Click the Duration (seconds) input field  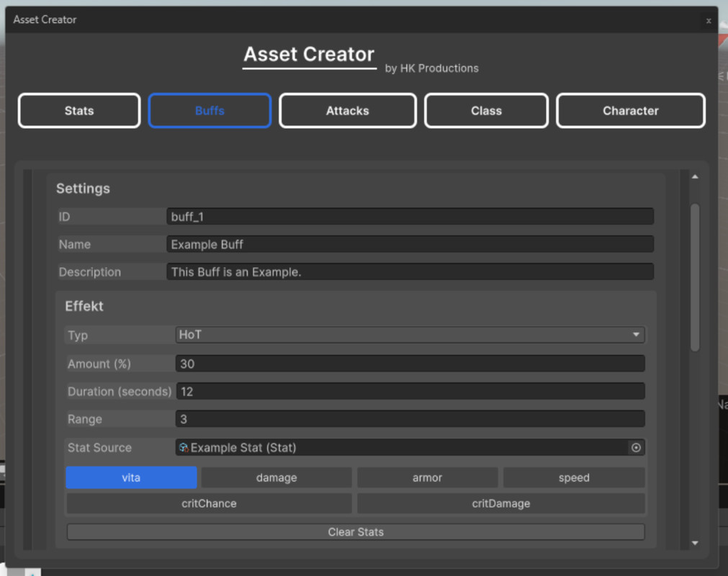click(410, 391)
